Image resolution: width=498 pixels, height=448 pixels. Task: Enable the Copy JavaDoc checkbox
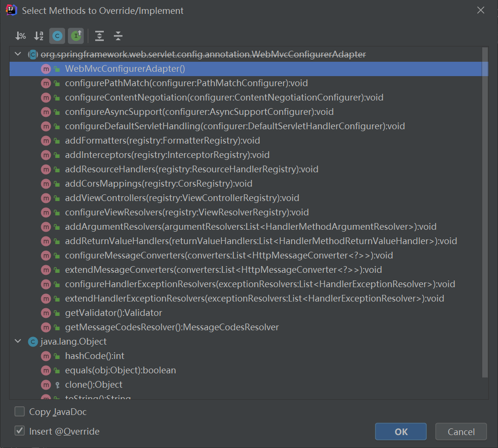pos(20,412)
